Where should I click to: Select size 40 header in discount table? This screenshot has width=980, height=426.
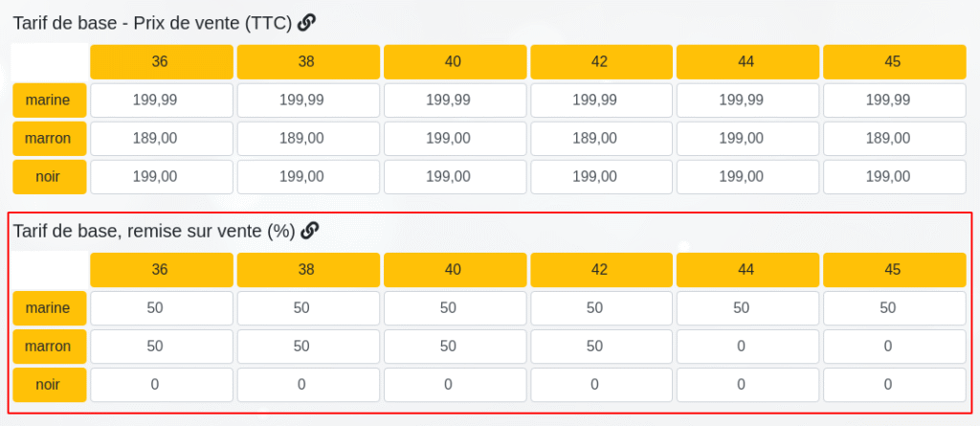tap(455, 270)
